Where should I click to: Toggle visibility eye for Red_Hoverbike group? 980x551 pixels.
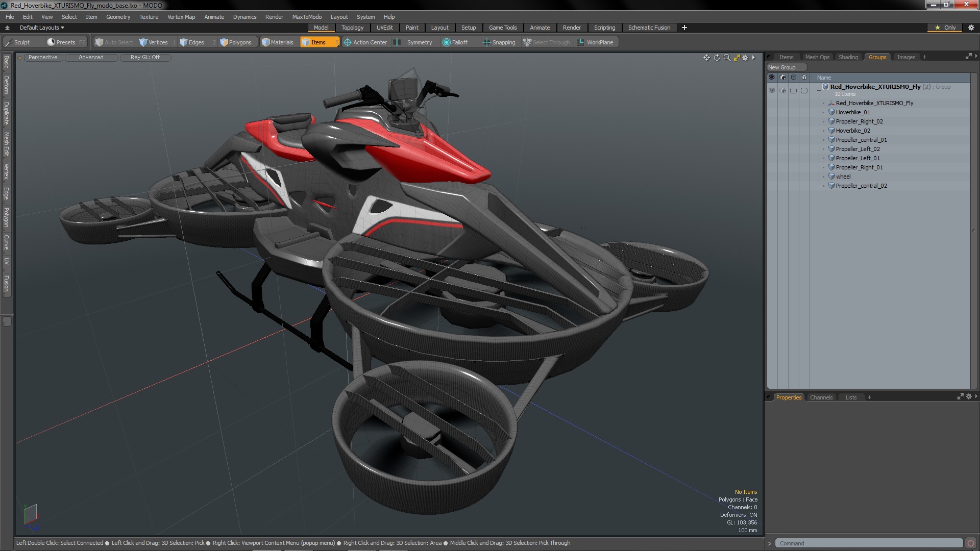[x=772, y=90]
